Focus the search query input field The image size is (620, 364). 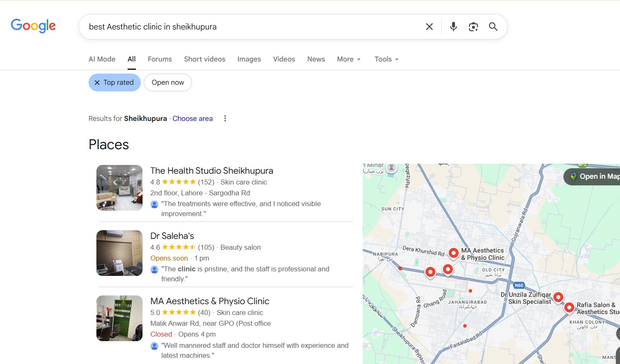(x=249, y=27)
